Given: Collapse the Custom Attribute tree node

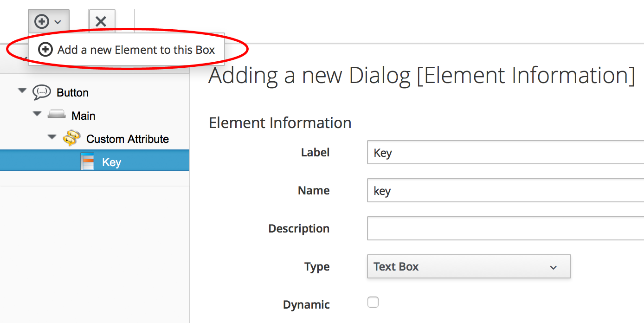Looking at the screenshot, I should pyautogui.click(x=52, y=138).
